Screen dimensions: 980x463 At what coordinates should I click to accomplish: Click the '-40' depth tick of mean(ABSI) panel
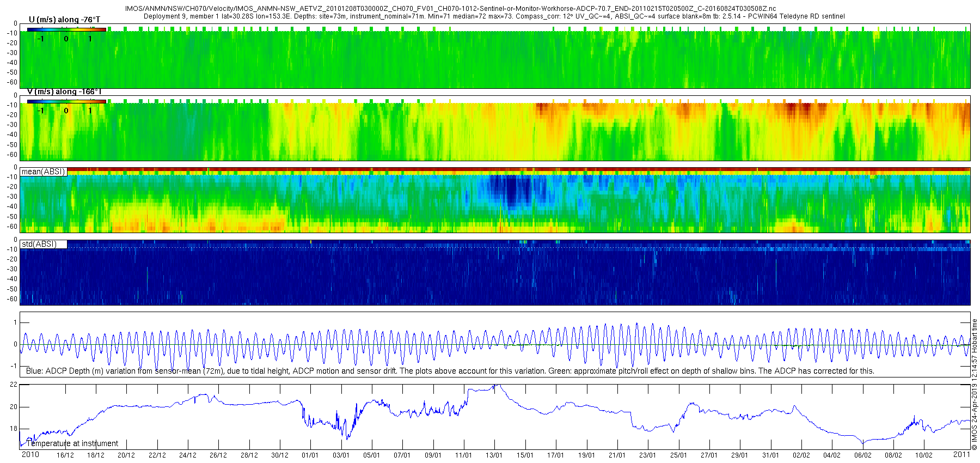click(11, 206)
